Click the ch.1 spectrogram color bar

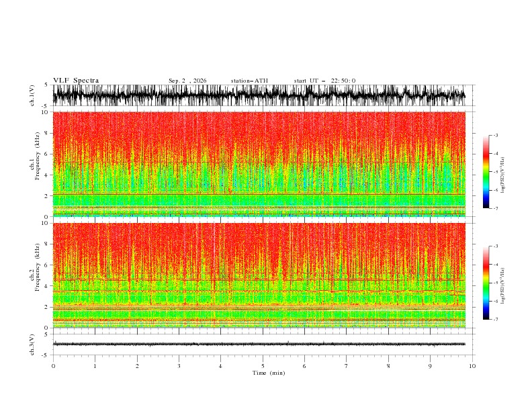coord(486,172)
